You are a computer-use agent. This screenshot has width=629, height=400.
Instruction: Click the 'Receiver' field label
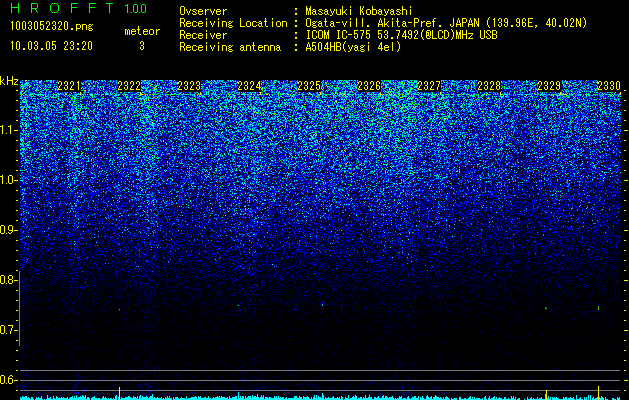point(203,36)
